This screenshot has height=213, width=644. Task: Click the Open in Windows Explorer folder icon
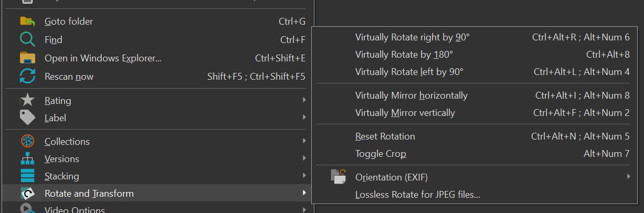pos(27,58)
